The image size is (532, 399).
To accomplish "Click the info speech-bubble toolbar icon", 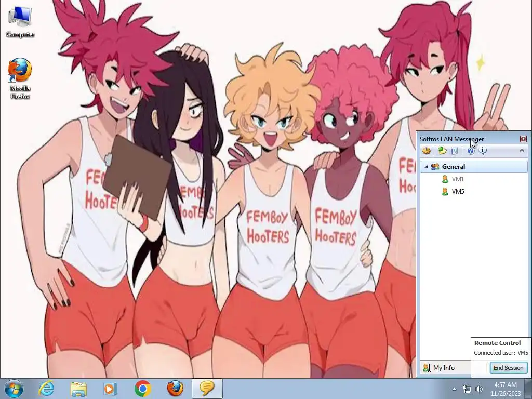I will point(483,150).
